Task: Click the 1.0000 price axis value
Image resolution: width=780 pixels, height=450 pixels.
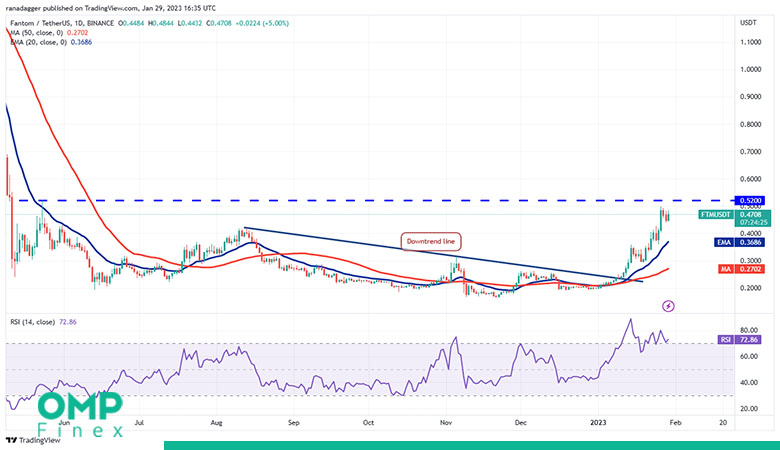Action: 751,70
